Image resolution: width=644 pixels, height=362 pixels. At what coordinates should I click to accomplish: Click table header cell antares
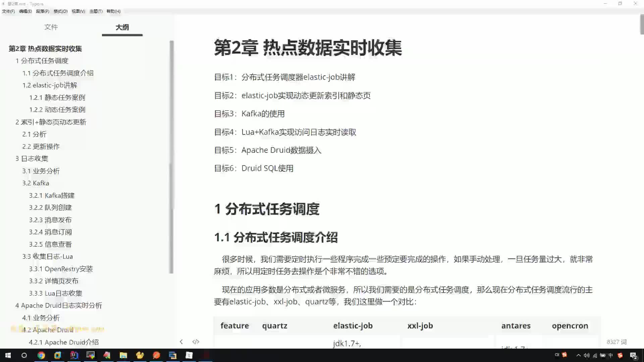(x=516, y=325)
